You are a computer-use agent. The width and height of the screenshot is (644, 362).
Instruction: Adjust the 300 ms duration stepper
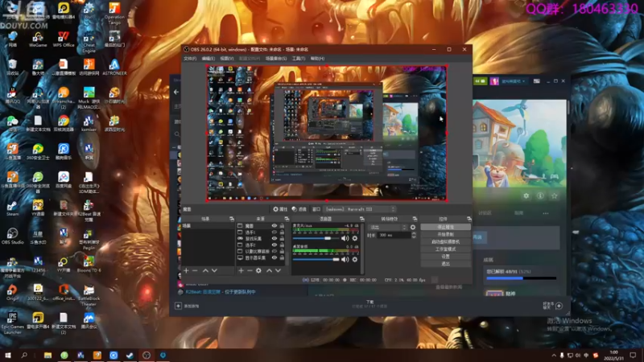pos(414,235)
